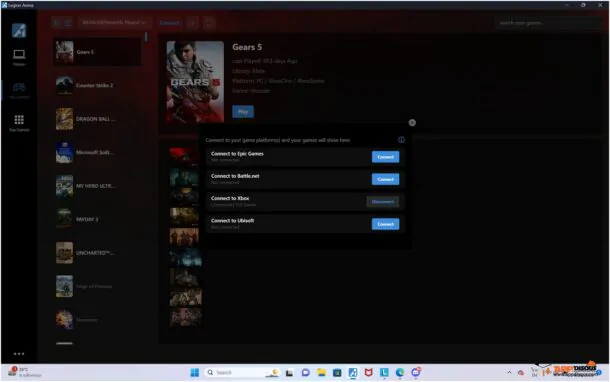The height and width of the screenshot is (382, 610).
Task: Open the three-dot more menu in sidebar
Action: (x=19, y=354)
